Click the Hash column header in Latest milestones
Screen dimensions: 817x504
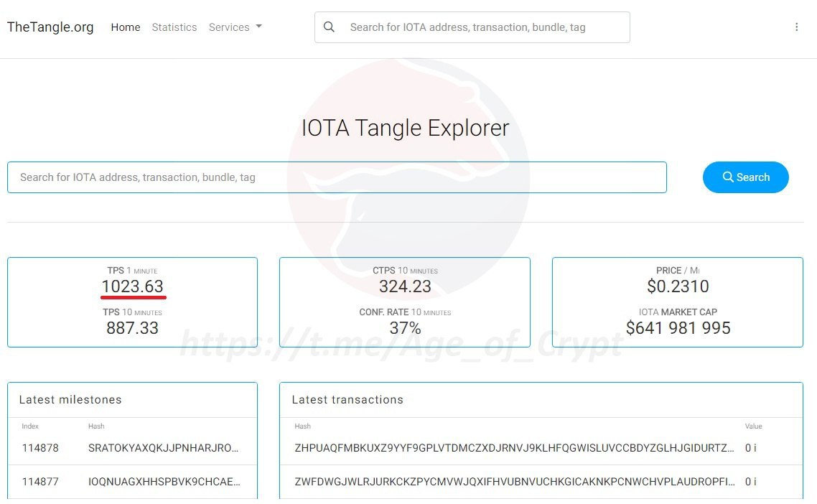point(96,426)
